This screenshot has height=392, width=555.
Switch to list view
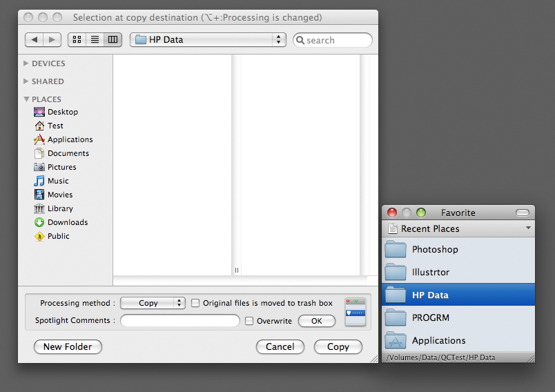pyautogui.click(x=95, y=39)
